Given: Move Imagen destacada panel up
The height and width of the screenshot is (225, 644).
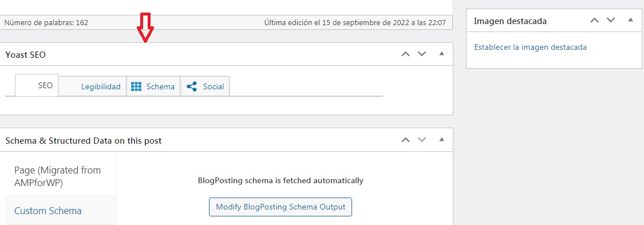Looking at the screenshot, I should click(594, 21).
